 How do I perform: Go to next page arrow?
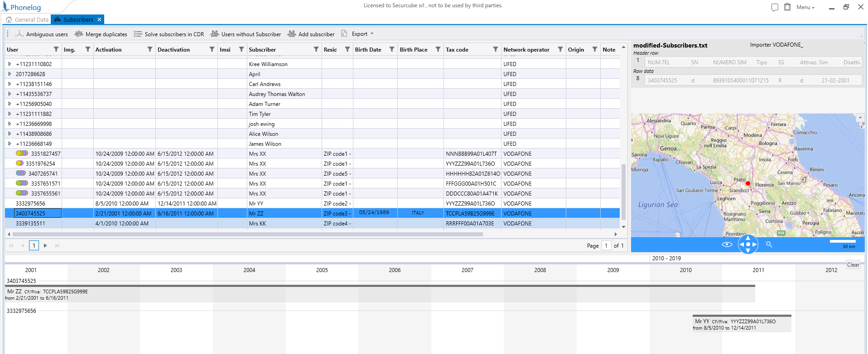(x=45, y=245)
